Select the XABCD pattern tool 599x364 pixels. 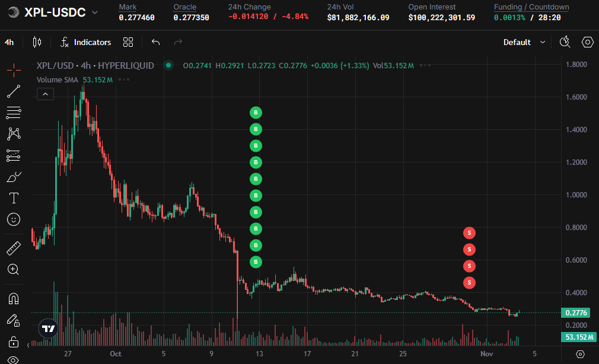[14, 133]
